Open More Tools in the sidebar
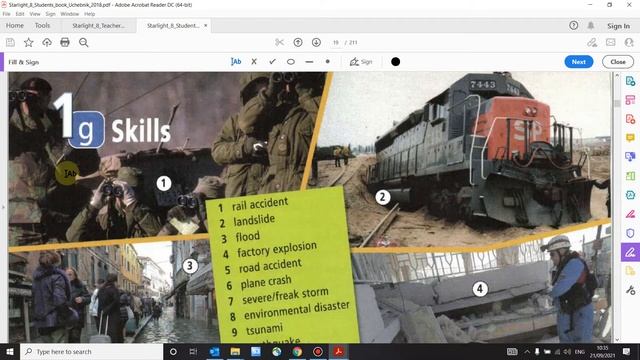This screenshot has width=640, height=360. pyautogui.click(x=630, y=290)
